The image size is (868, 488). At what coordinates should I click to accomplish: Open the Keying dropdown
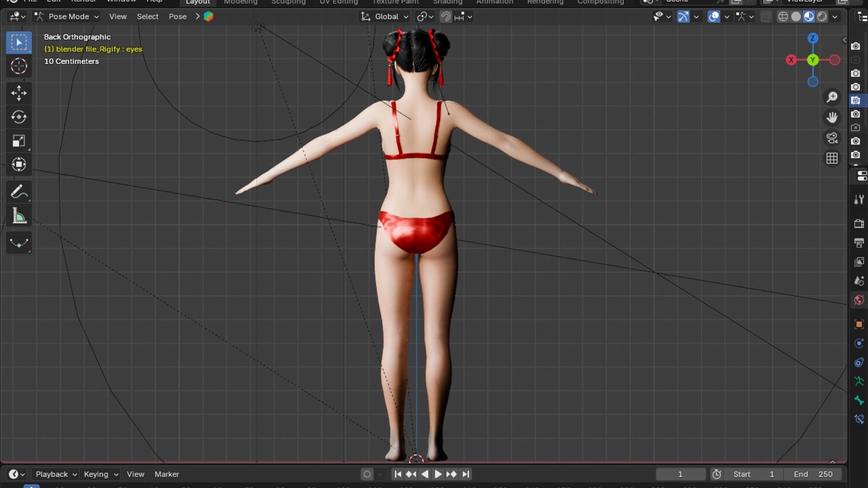[101, 474]
